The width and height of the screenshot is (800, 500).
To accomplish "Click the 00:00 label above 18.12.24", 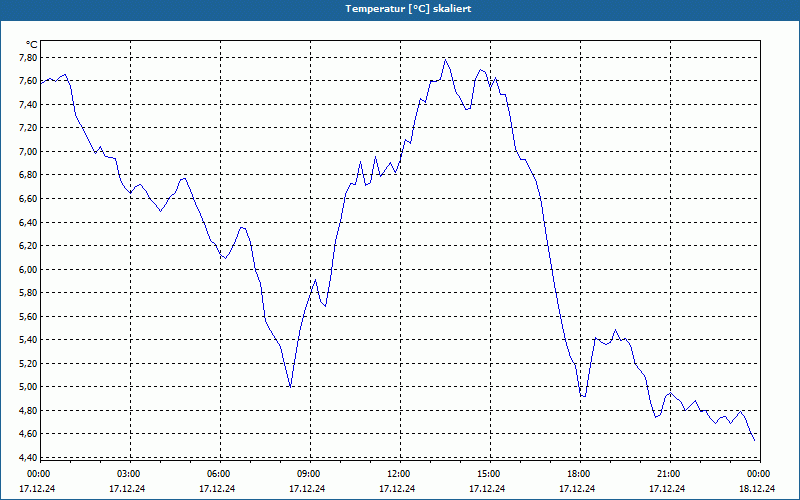I will click(759, 474).
